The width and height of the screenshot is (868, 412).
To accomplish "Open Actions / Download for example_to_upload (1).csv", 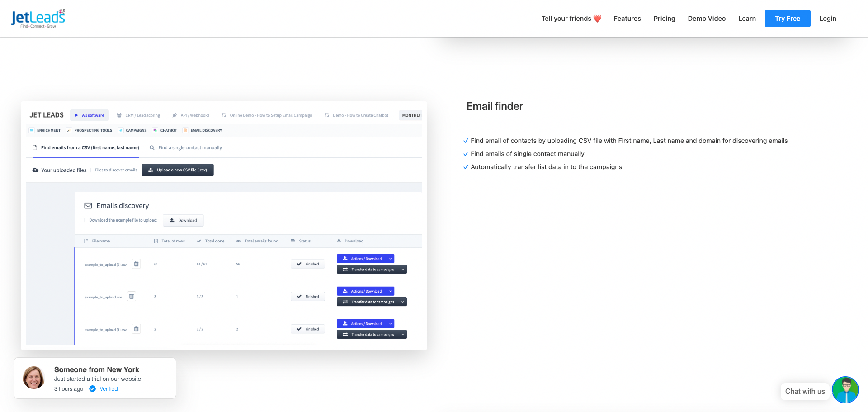I will tap(365, 324).
